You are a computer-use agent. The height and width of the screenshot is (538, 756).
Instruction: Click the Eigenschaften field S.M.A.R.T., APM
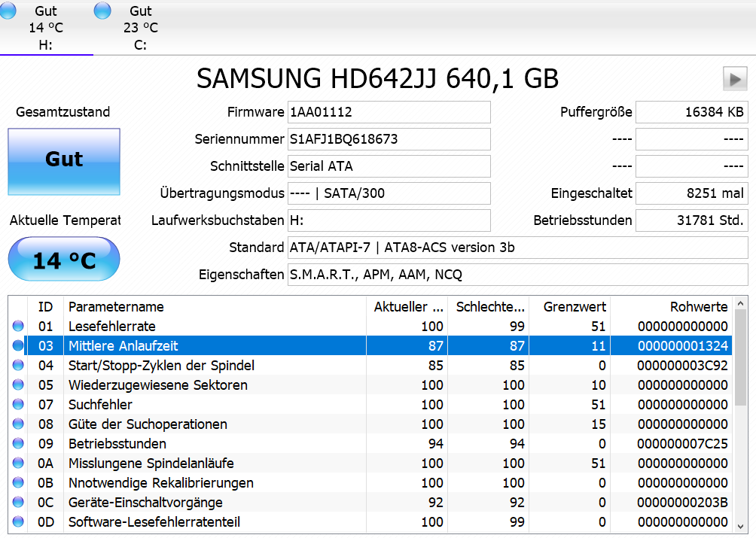[x=518, y=275]
